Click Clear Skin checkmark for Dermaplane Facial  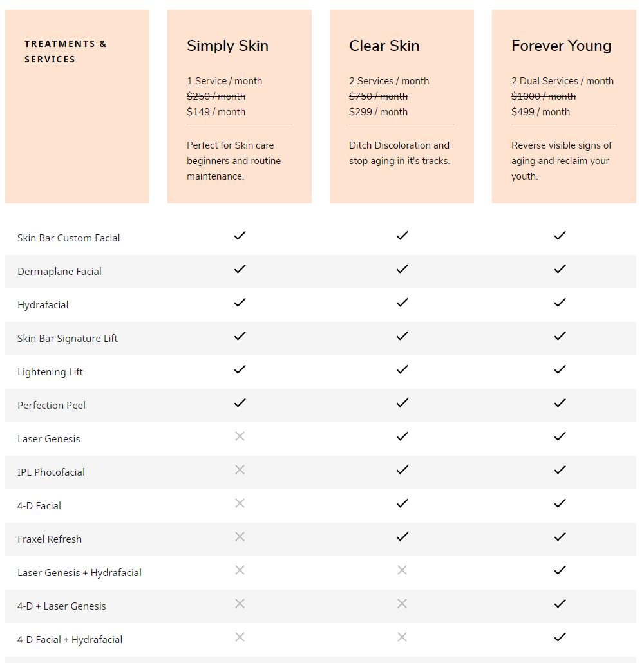click(x=402, y=269)
